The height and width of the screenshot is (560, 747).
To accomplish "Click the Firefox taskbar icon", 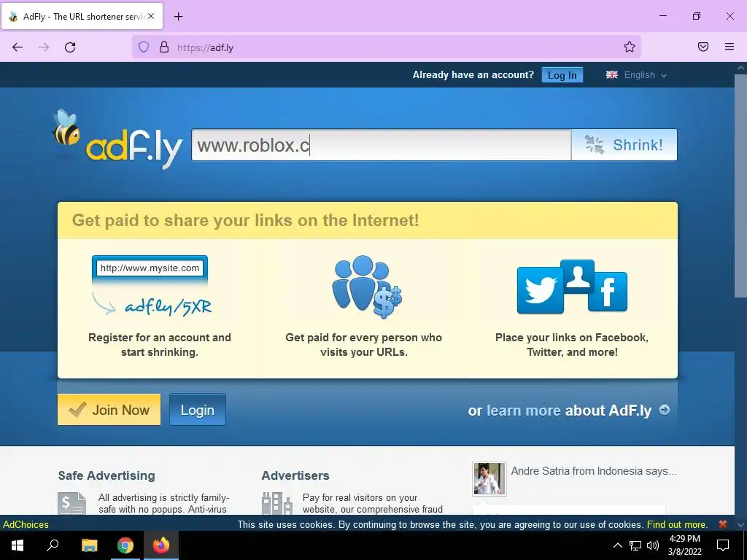I will (x=161, y=545).
